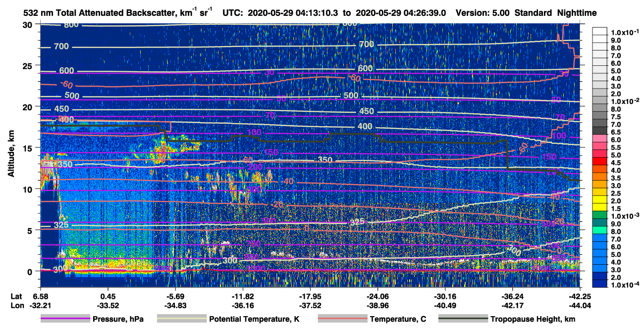
Task: Click the dark Tropopause Height legend line sample
Action: pos(462,319)
